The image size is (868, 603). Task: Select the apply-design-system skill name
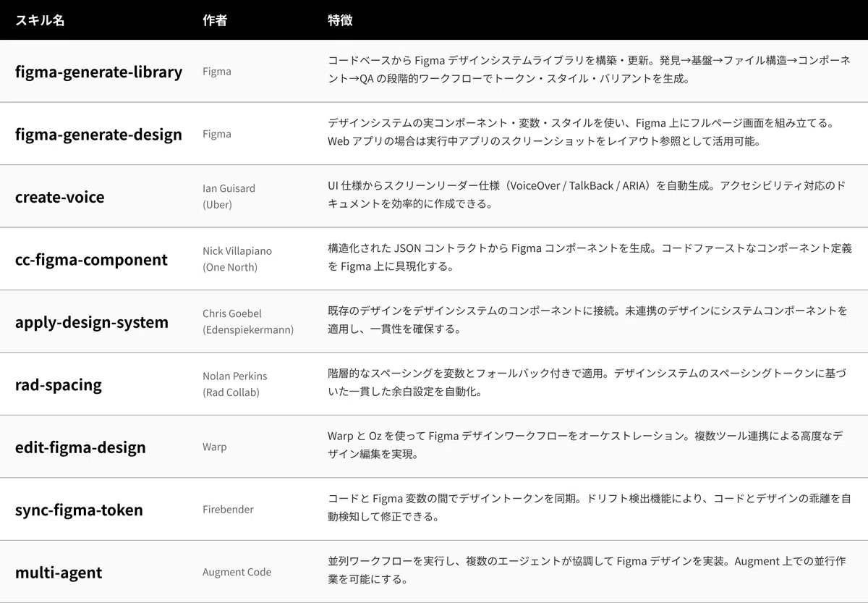[x=92, y=322]
